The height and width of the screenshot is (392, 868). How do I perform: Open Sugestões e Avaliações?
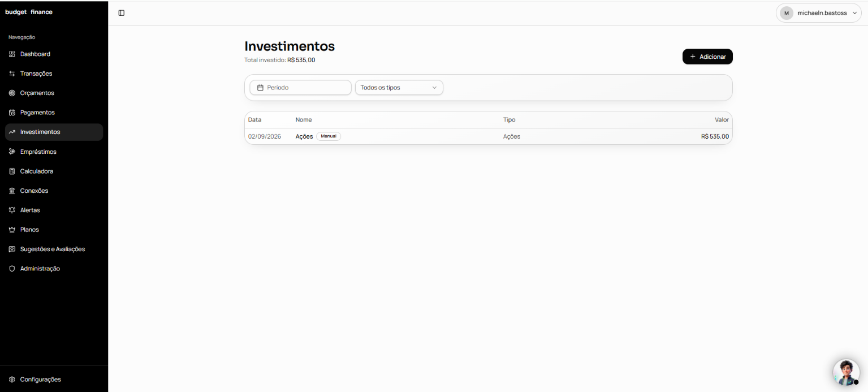pyautogui.click(x=54, y=249)
